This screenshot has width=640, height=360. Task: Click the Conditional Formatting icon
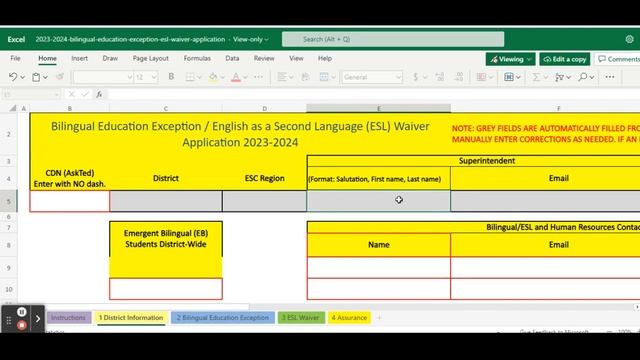(482, 77)
